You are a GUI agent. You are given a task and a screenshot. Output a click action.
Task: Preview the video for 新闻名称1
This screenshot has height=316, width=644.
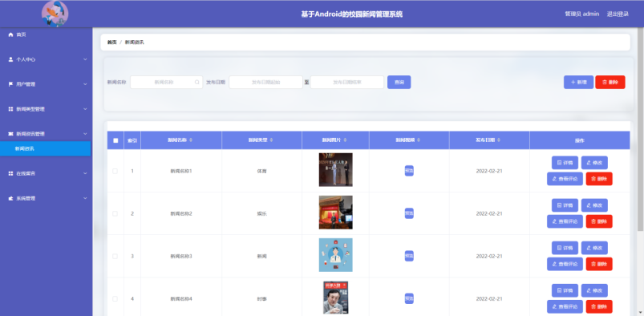click(409, 171)
